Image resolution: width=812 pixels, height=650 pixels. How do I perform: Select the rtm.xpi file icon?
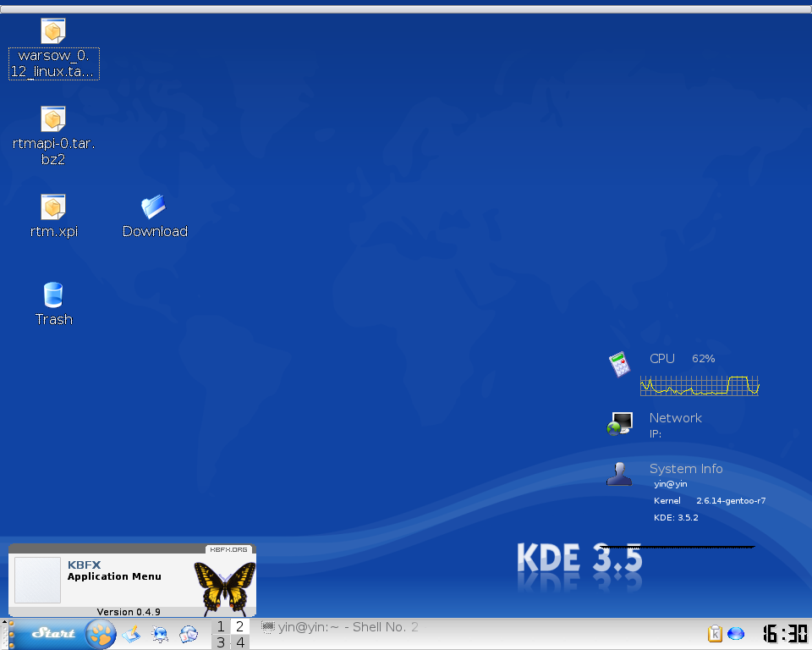(53, 207)
